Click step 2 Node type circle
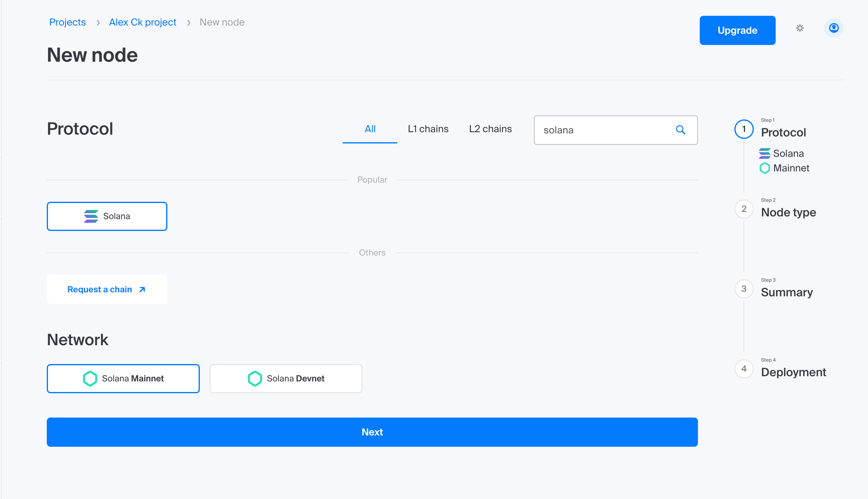Screen dimensions: 868x499 click(x=744, y=209)
